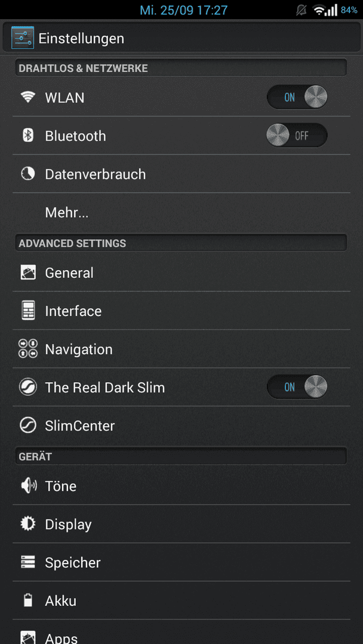Viewport: 363px width, 644px height.
Task: Open Datenverbrauch via its pie icon
Action: pos(27,174)
